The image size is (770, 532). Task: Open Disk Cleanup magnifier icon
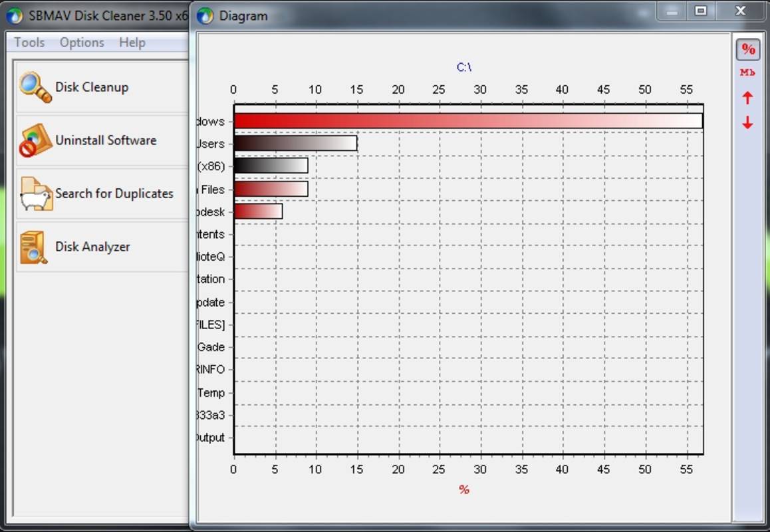(35, 87)
